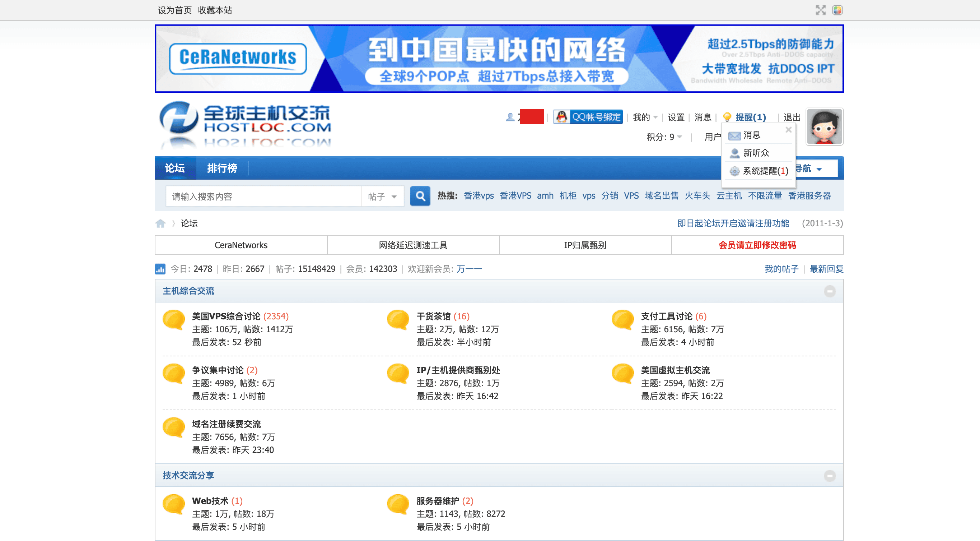This screenshot has height=541, width=980.
Task: Click the search content input field
Action: [263, 196]
